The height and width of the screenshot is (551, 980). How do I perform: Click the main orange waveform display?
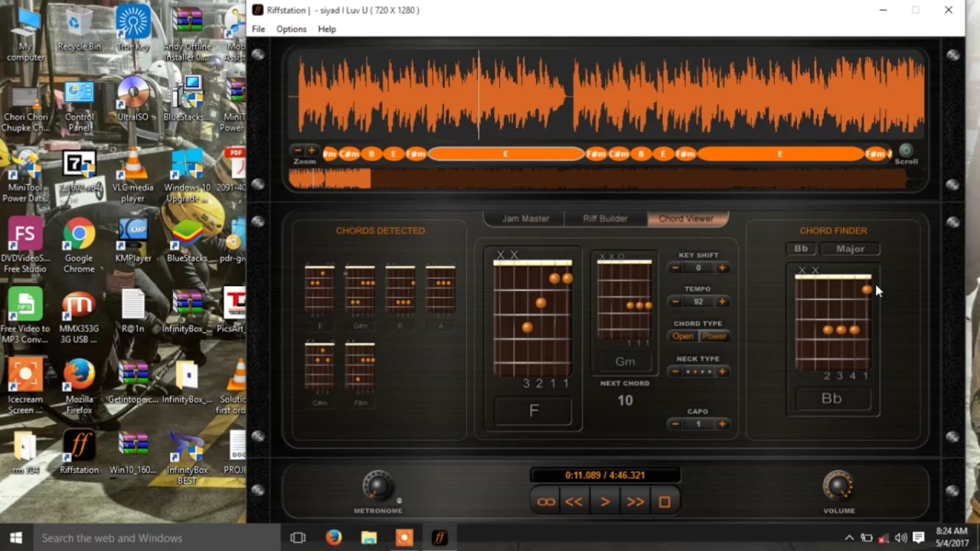(606, 96)
